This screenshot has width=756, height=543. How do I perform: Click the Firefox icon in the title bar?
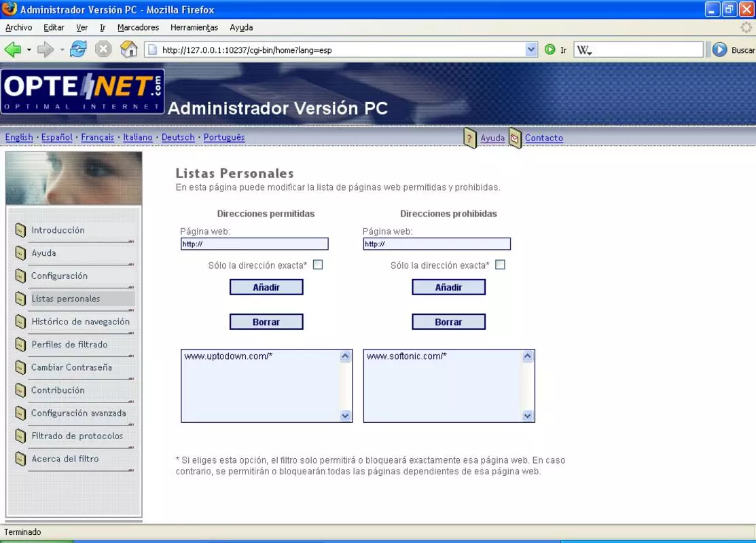[x=9, y=9]
